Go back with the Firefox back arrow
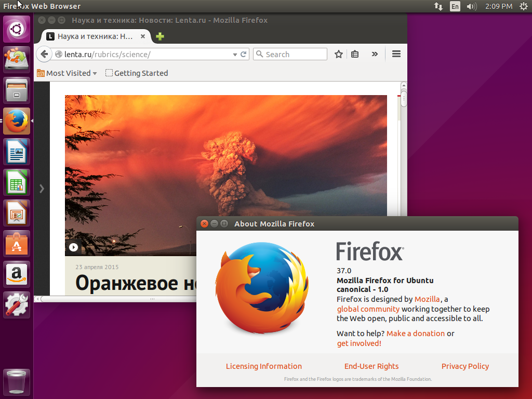 44,54
